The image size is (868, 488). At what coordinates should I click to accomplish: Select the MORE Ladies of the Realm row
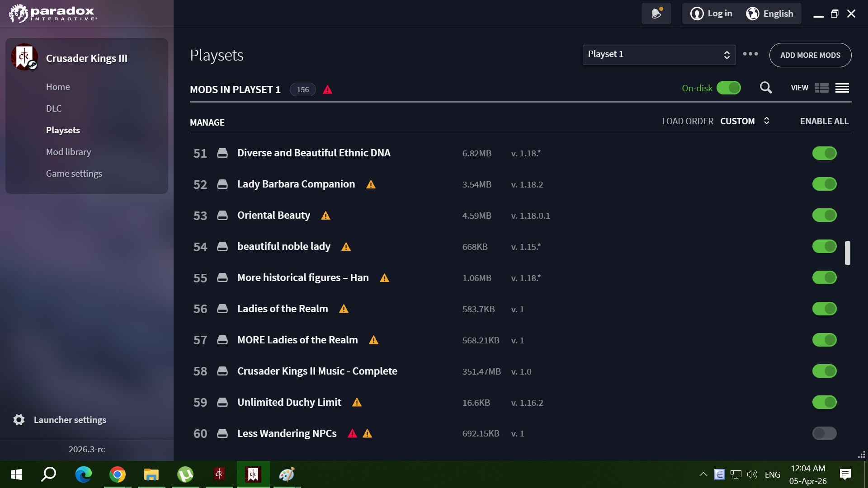click(520, 340)
